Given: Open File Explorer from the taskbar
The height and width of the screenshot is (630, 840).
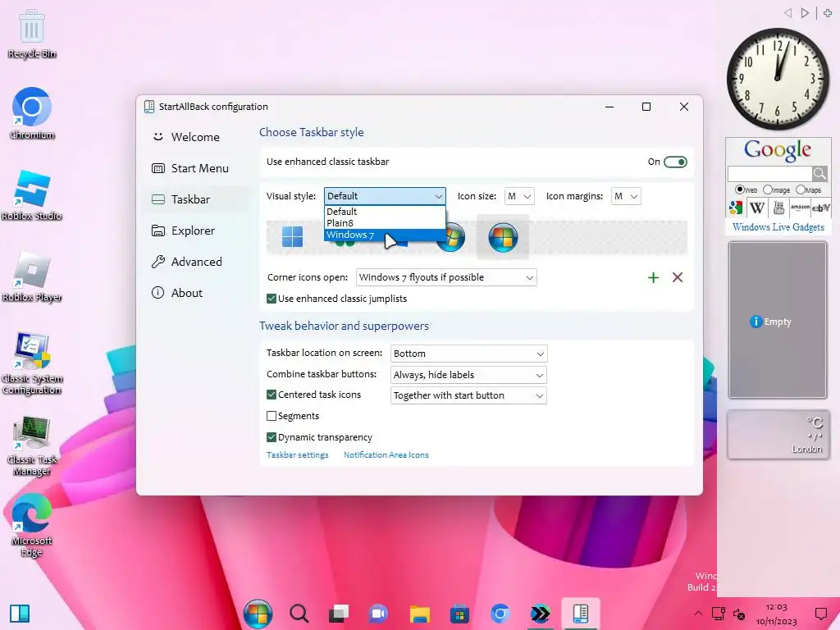Looking at the screenshot, I should pos(419,614).
